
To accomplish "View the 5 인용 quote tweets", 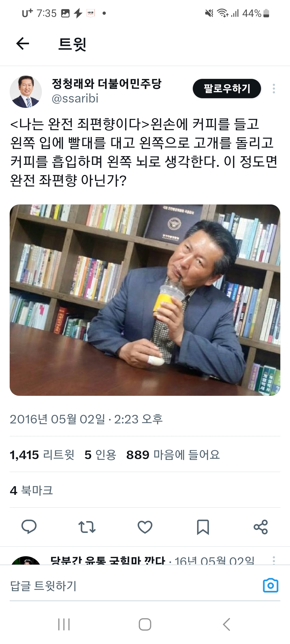I will (100, 455).
